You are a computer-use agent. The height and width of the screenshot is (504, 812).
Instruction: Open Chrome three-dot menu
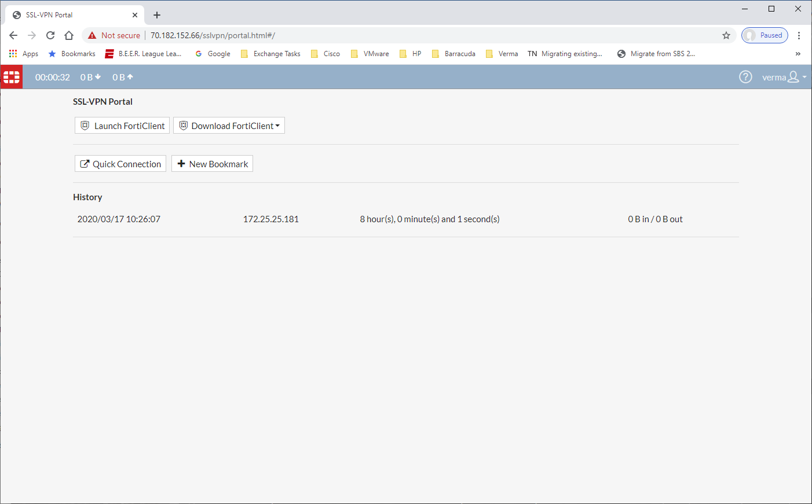tap(799, 35)
